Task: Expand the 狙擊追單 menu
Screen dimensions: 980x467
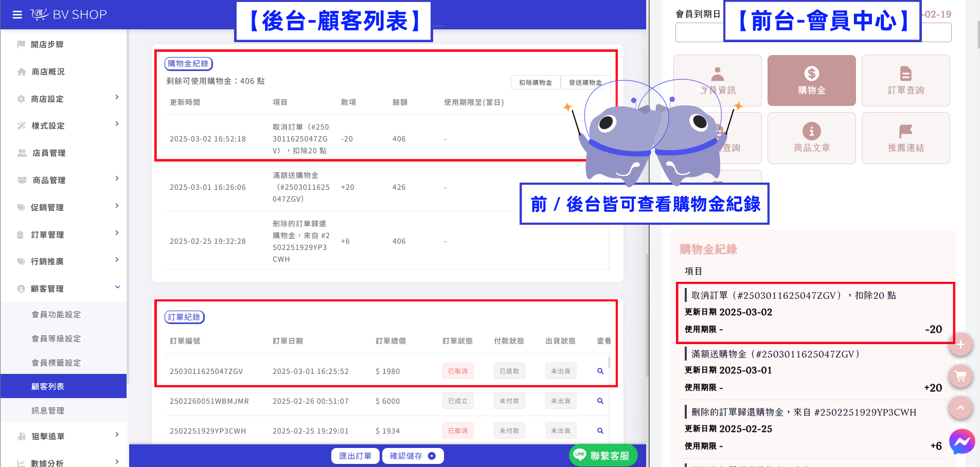Action: [63, 436]
